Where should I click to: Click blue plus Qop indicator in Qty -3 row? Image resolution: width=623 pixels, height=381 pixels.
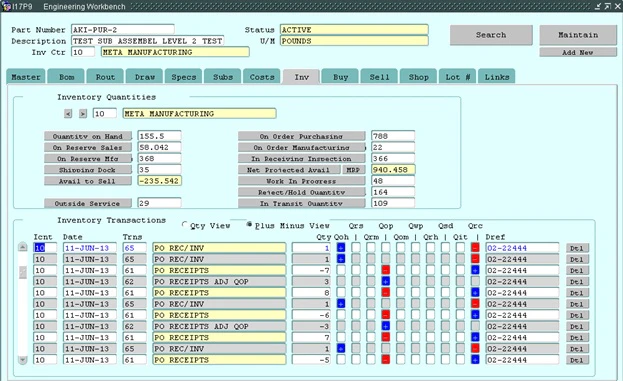pos(385,326)
